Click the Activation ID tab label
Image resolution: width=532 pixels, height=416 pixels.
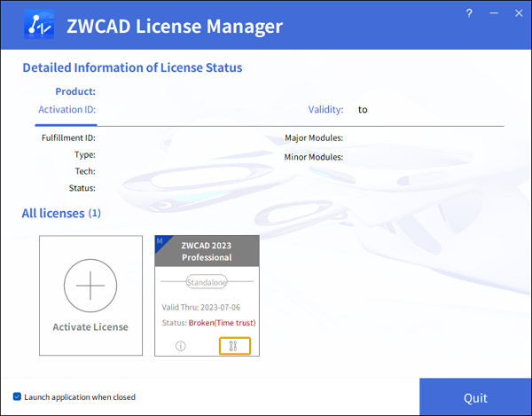click(x=66, y=110)
